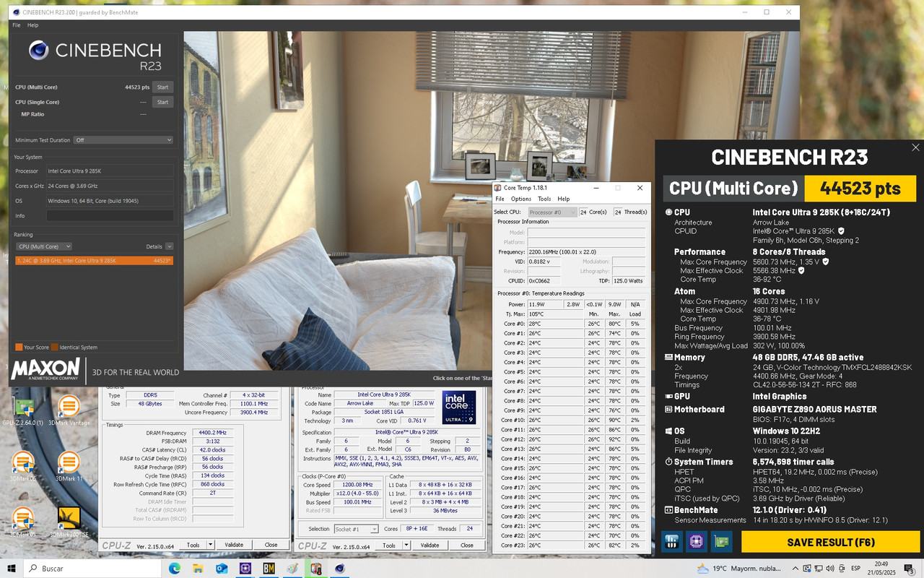Open Microsoft Edge from the taskbar
The image size is (924, 578).
tap(175, 569)
